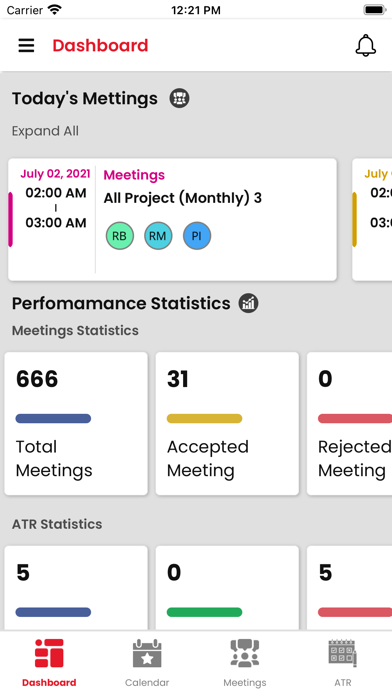
Task: Expand all today's meetings
Action: (x=45, y=131)
